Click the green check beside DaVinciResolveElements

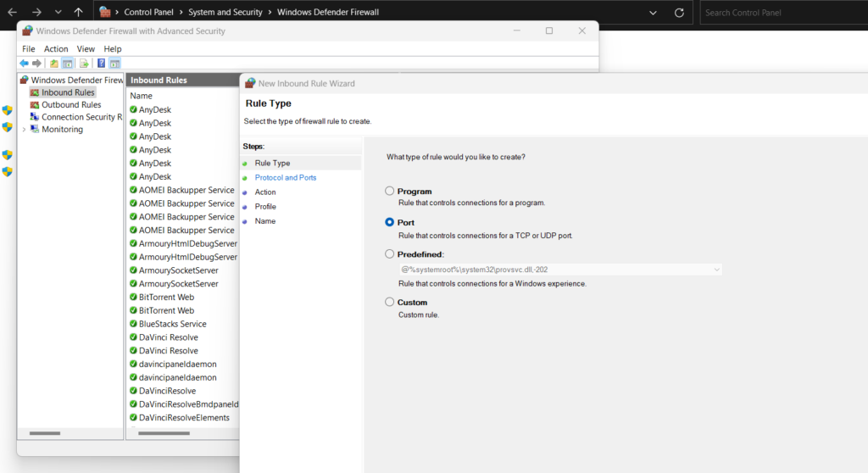(x=133, y=417)
